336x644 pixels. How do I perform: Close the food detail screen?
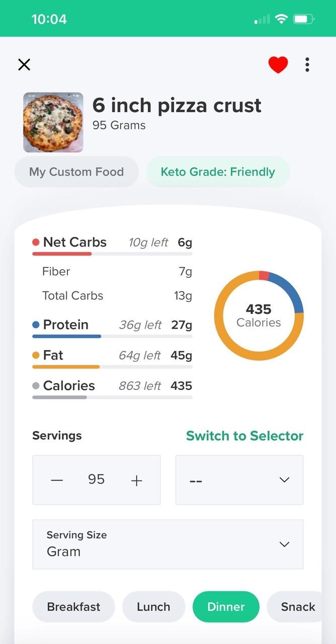pos(24,64)
